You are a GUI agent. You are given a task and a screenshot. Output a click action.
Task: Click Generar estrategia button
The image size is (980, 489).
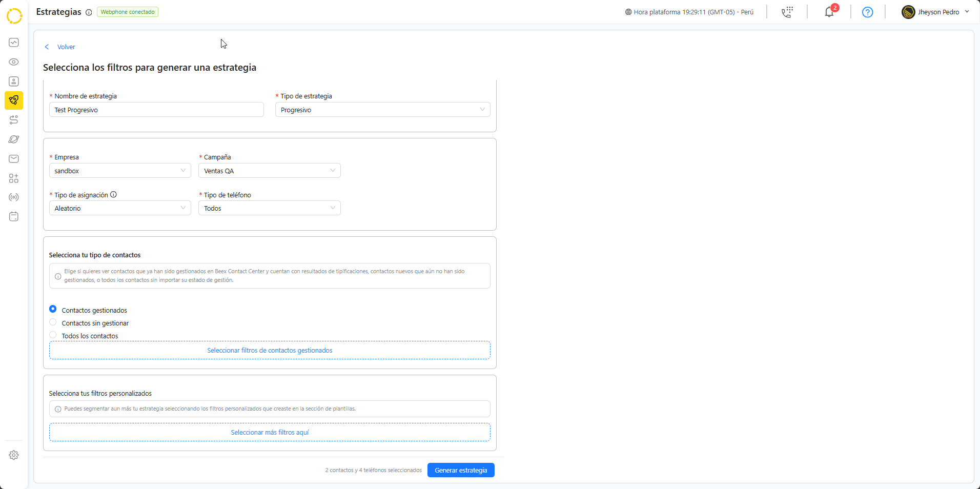click(461, 470)
